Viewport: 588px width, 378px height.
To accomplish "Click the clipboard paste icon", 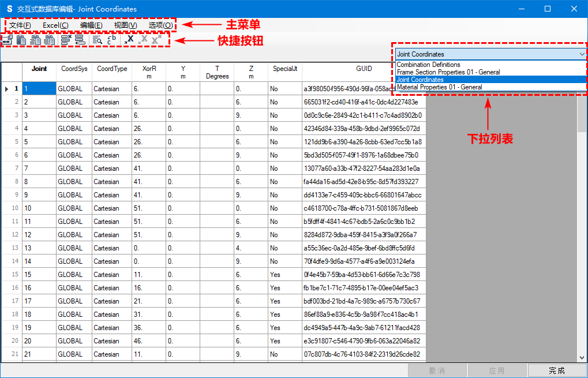I will click(21, 40).
